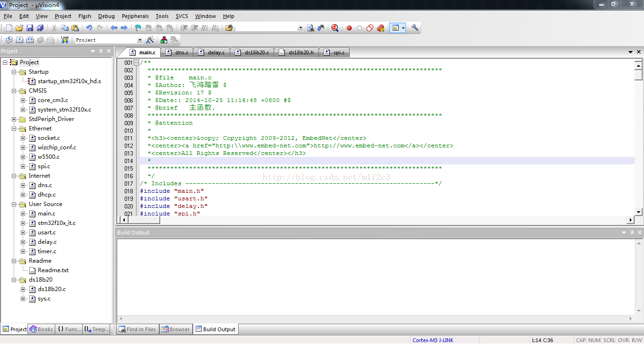Save the current file using the floppy icon
Viewport: 644px width, 344px height.
click(30, 28)
